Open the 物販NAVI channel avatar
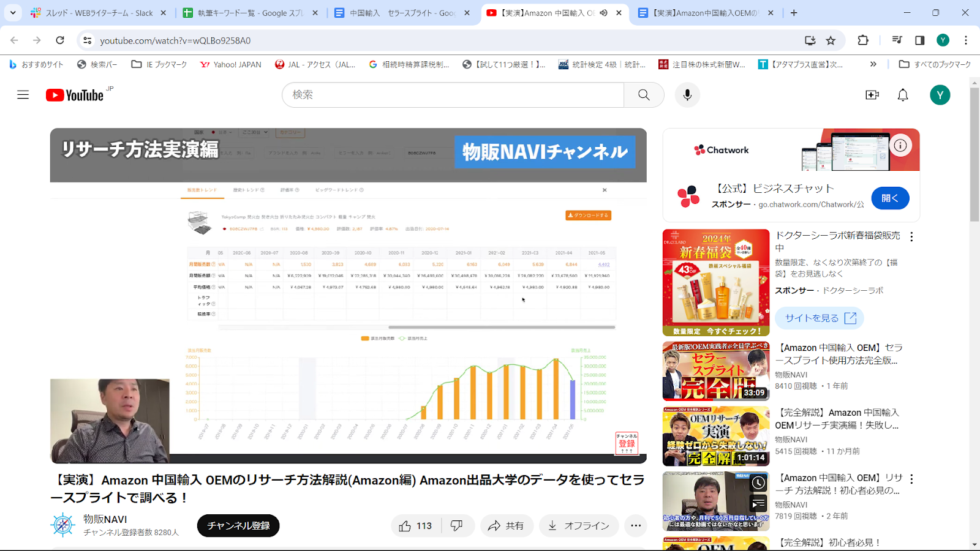 click(62, 525)
